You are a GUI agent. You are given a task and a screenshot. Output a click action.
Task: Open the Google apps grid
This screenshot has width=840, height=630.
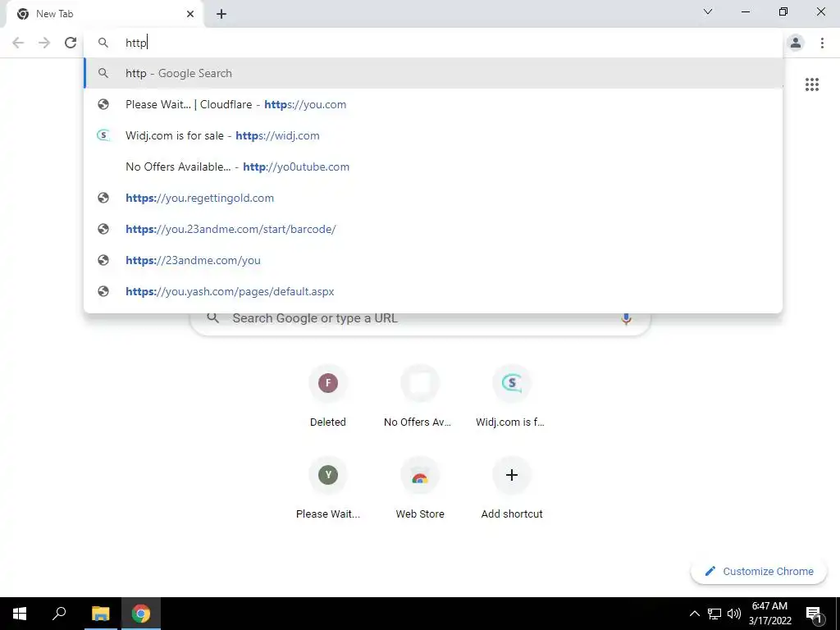click(x=811, y=84)
